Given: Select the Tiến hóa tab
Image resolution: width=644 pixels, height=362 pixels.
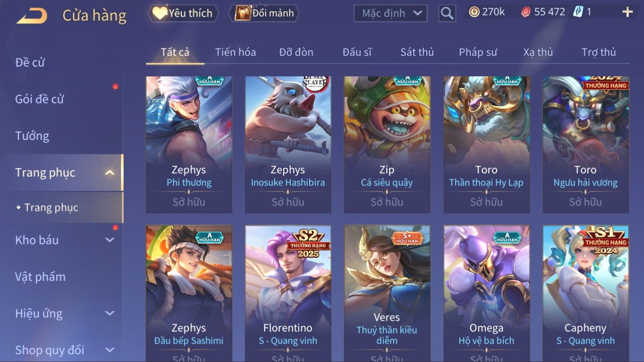Looking at the screenshot, I should pos(235,52).
